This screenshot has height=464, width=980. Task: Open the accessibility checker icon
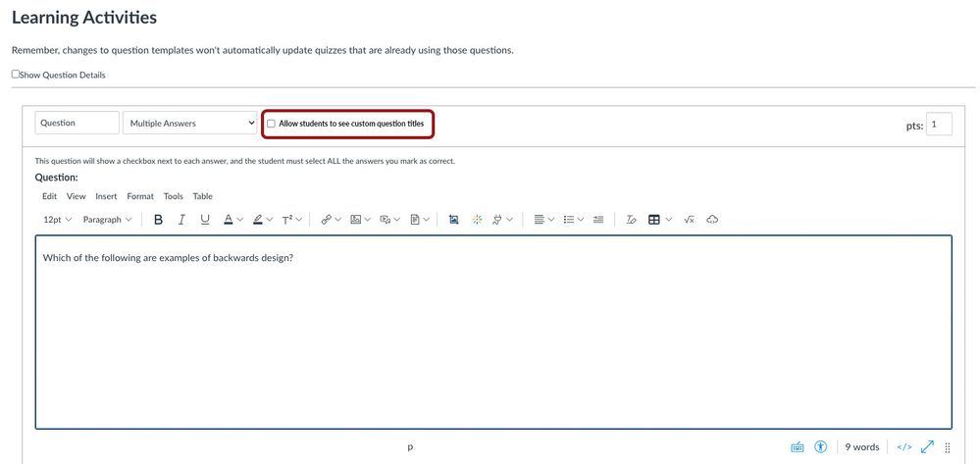tap(821, 447)
